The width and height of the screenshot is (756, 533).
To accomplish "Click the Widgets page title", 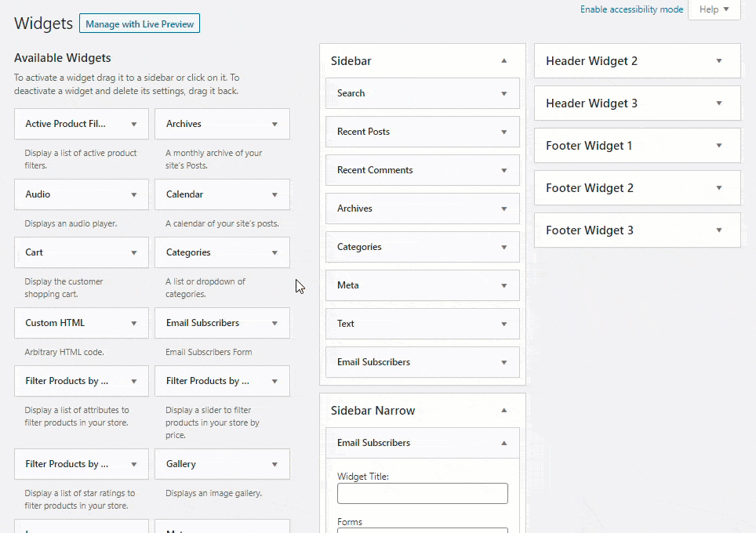I will [43, 24].
